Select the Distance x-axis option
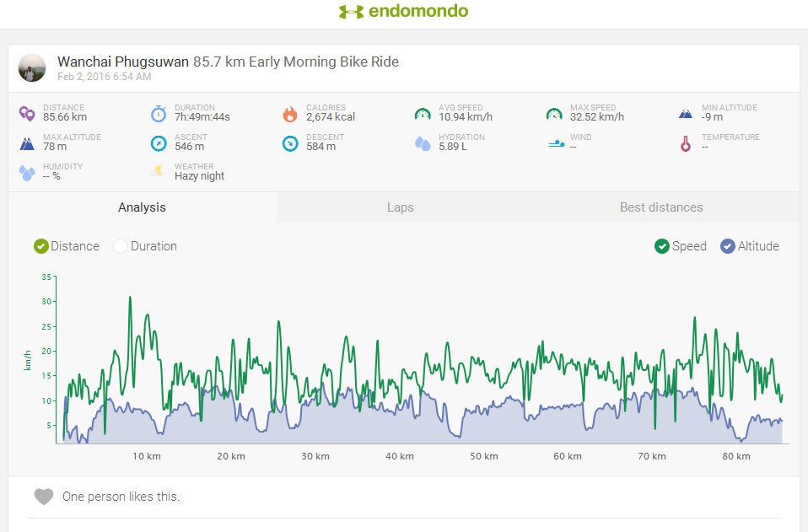This screenshot has height=532, width=808. [67, 246]
